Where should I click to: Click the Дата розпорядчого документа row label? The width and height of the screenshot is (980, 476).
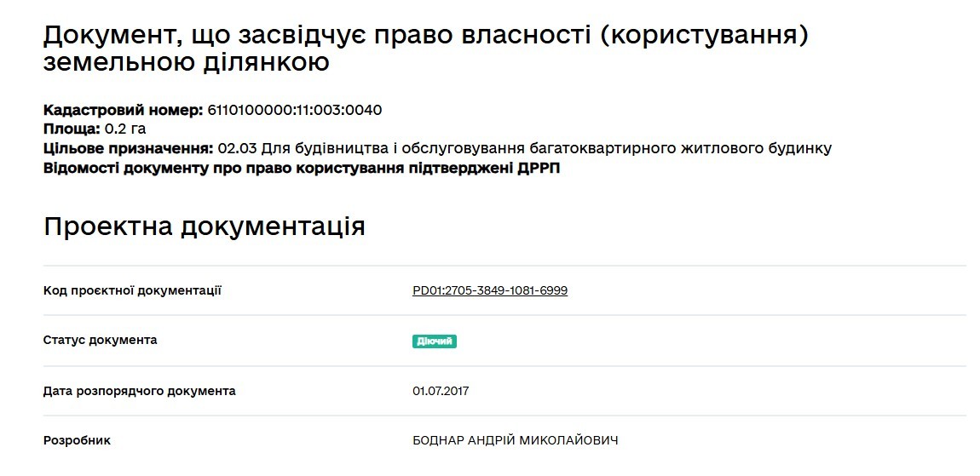coord(140,391)
